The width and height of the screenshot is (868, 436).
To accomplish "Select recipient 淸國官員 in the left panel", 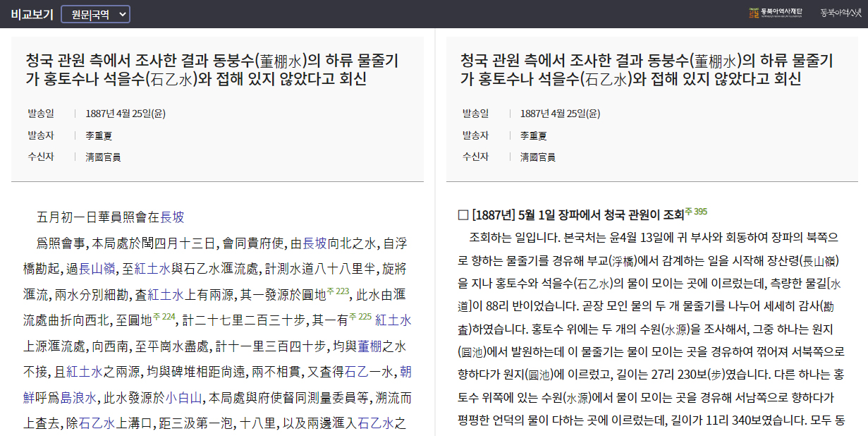I will [103, 157].
